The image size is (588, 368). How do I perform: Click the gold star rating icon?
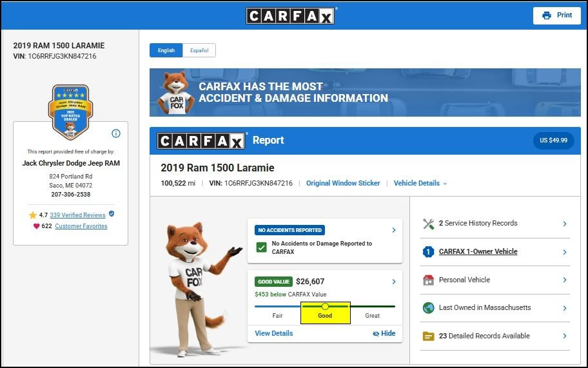pos(33,215)
